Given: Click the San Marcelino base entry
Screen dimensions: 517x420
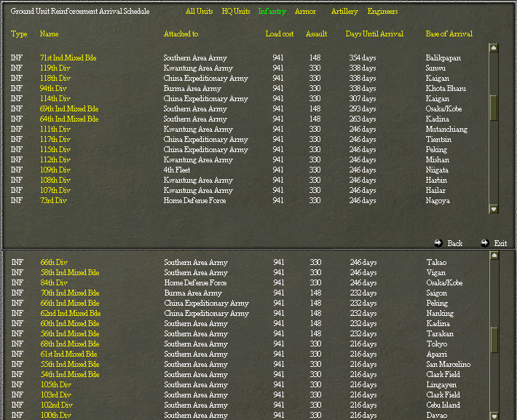Looking at the screenshot, I should tap(448, 365).
